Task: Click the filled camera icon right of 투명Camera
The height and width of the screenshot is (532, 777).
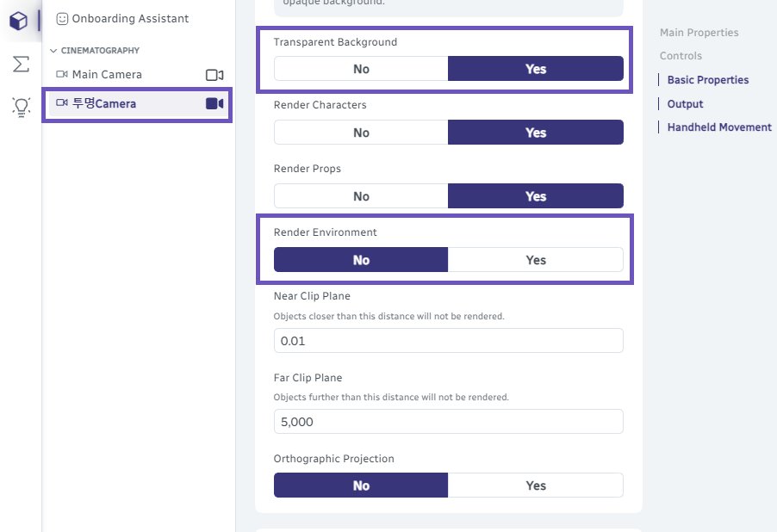Action: click(214, 104)
